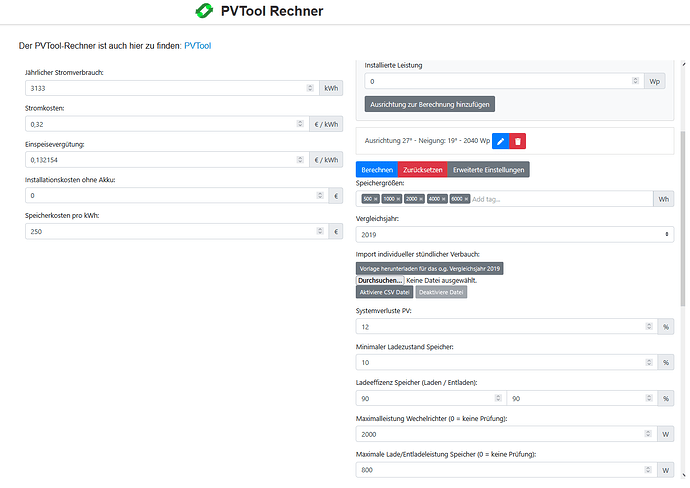
Task: Click the stepper in Maximale Lade/Entladeleistung Speicher field
Action: click(x=648, y=470)
